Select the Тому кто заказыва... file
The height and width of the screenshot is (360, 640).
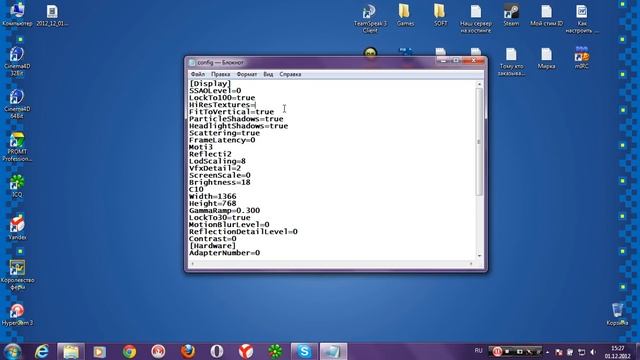point(511,62)
